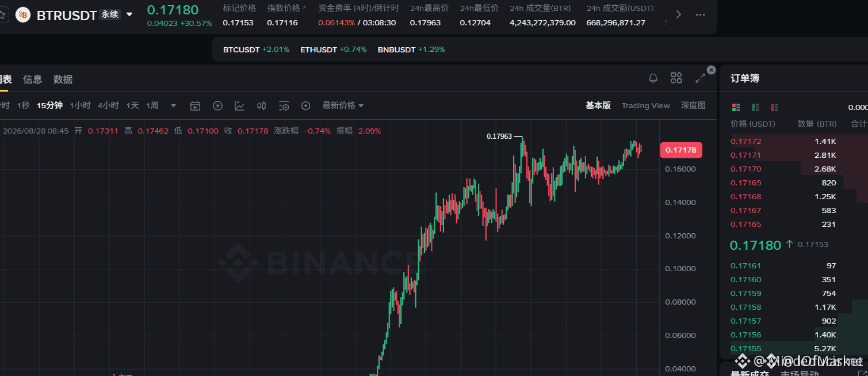Open price alerts with bell icon
Screen dimensions: 868x376
click(653, 78)
